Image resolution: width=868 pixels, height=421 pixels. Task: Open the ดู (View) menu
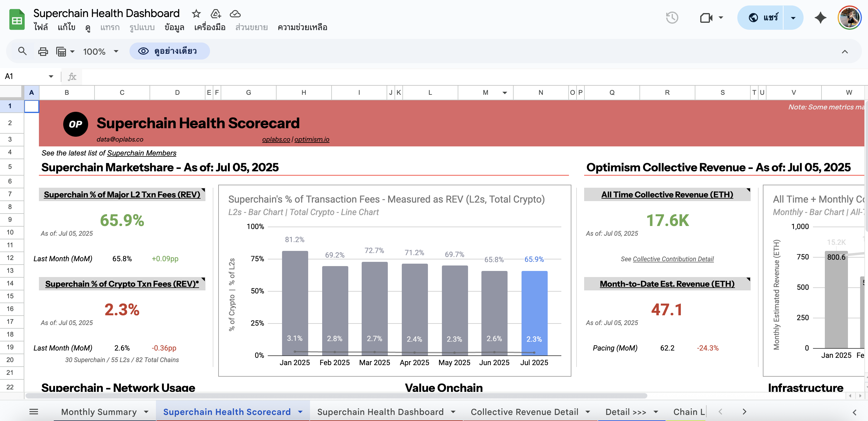[x=88, y=27]
